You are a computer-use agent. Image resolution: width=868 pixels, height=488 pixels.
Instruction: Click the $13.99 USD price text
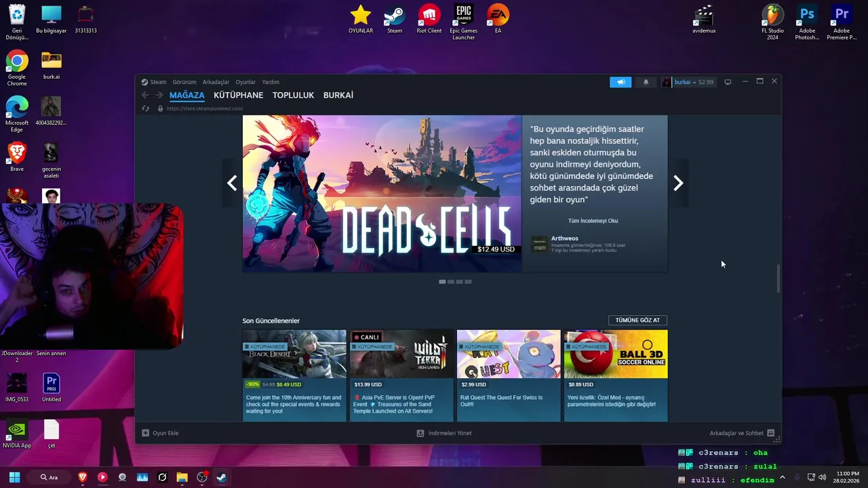click(368, 384)
